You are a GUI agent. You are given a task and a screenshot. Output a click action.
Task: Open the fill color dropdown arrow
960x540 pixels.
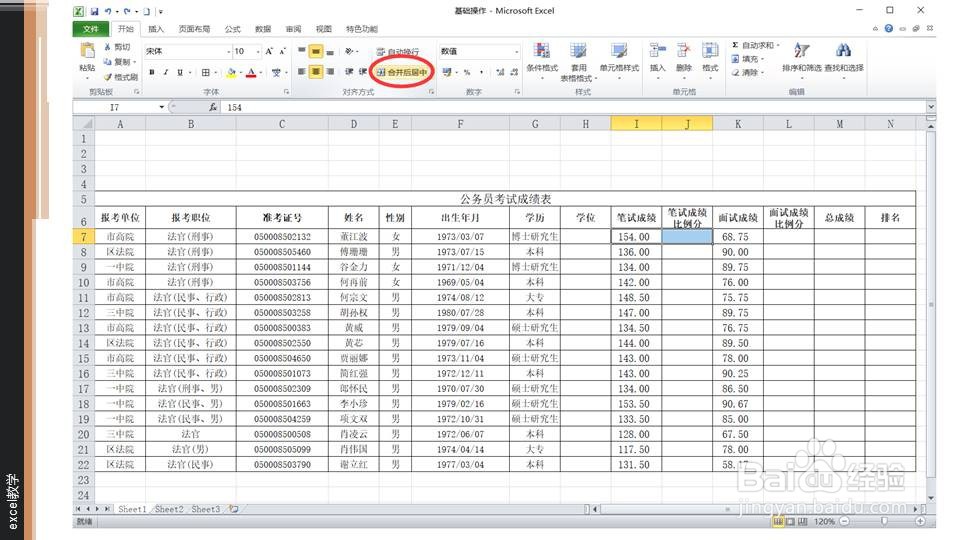click(x=241, y=73)
